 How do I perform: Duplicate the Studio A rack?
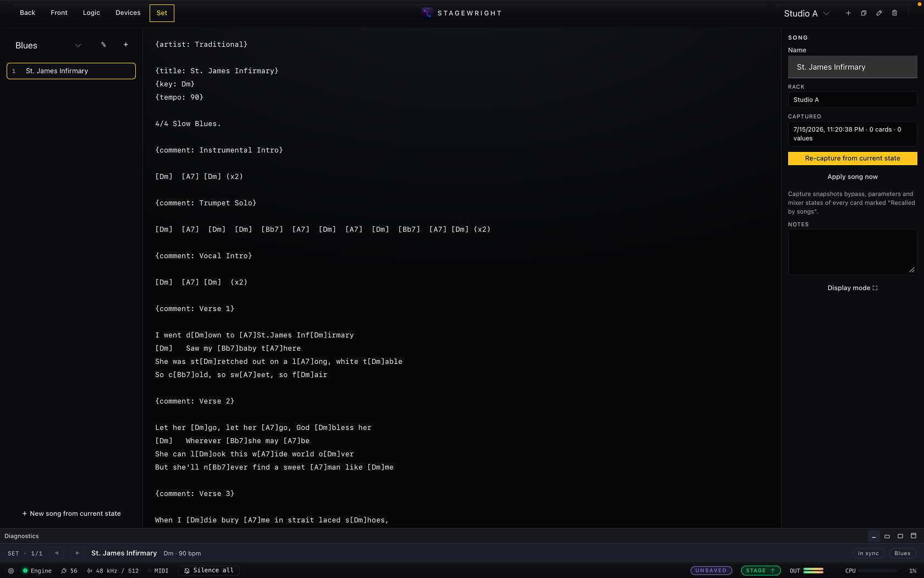click(864, 13)
